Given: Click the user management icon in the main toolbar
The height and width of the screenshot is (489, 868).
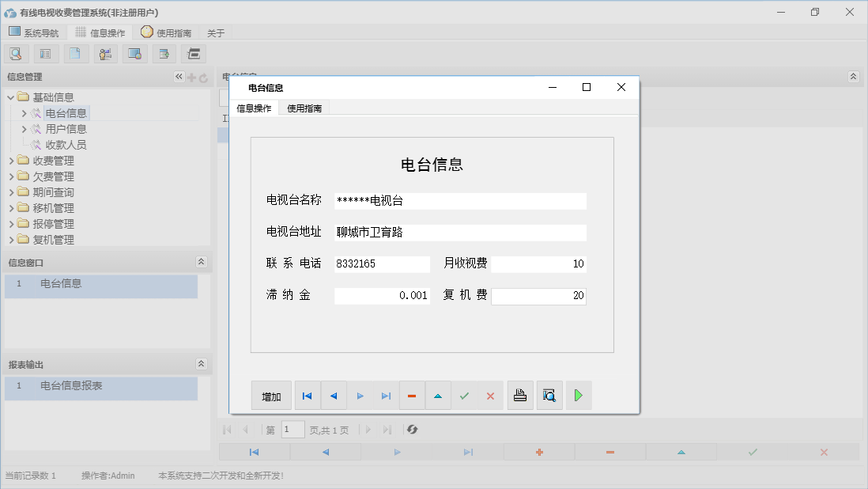Looking at the screenshot, I should coord(105,54).
